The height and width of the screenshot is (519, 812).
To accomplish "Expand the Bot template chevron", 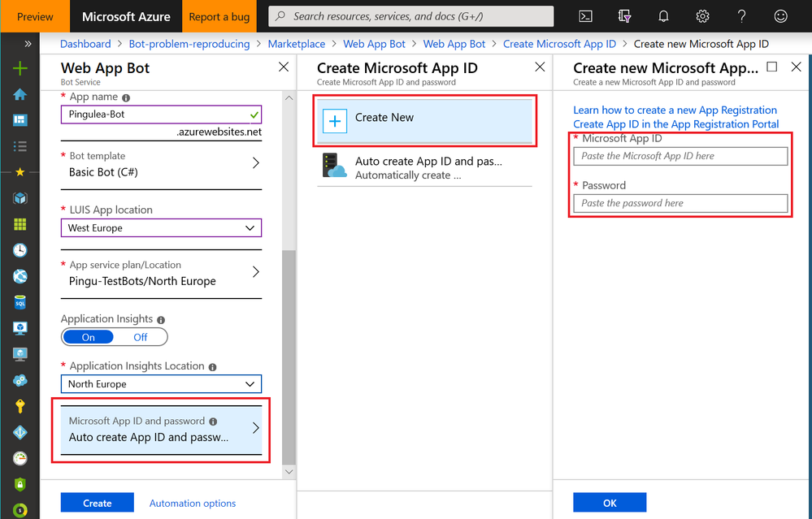I will pyautogui.click(x=256, y=163).
